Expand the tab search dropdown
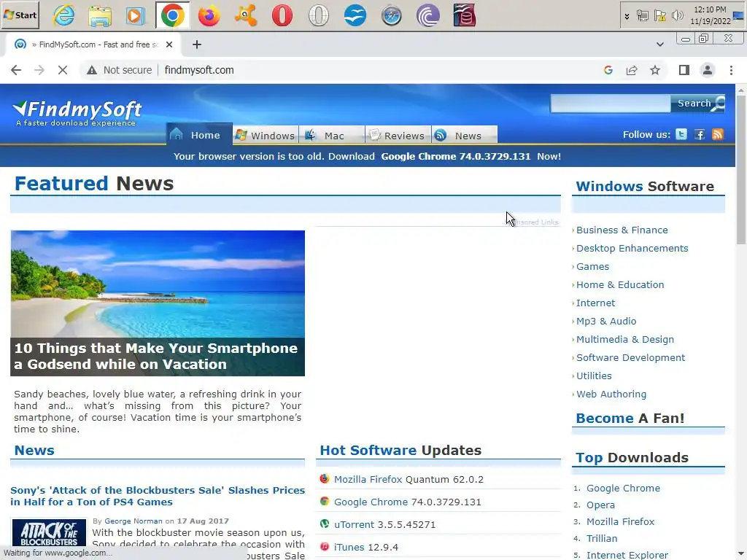747x560 pixels. pos(659,44)
